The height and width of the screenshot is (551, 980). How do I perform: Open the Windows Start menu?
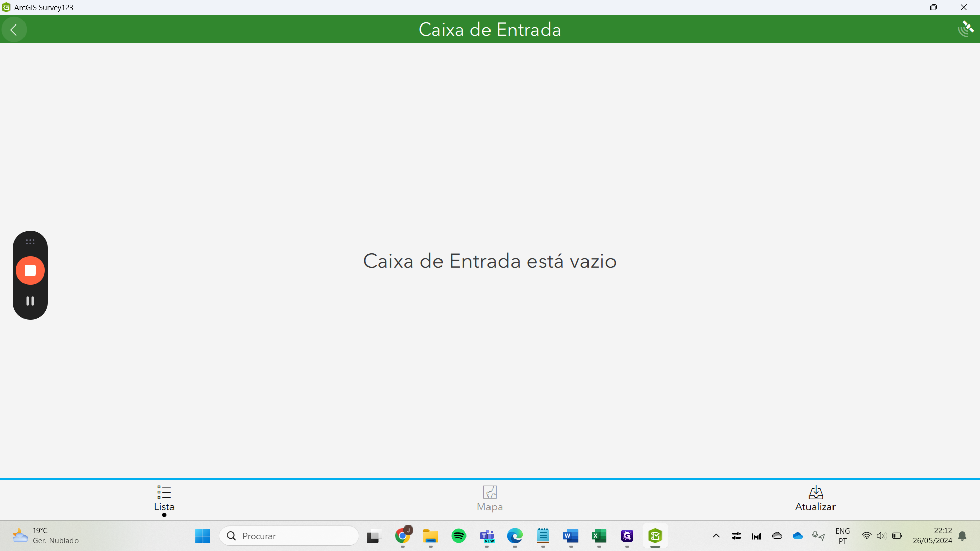click(x=203, y=536)
